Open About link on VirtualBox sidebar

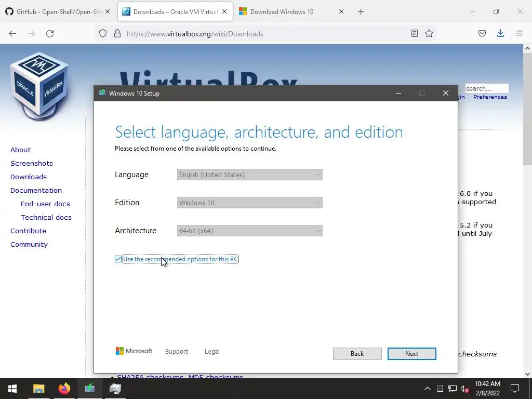(x=20, y=150)
